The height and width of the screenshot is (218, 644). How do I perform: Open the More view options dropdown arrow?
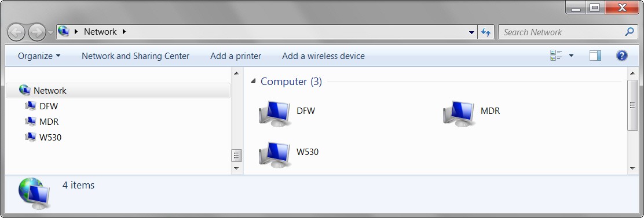[x=571, y=56]
